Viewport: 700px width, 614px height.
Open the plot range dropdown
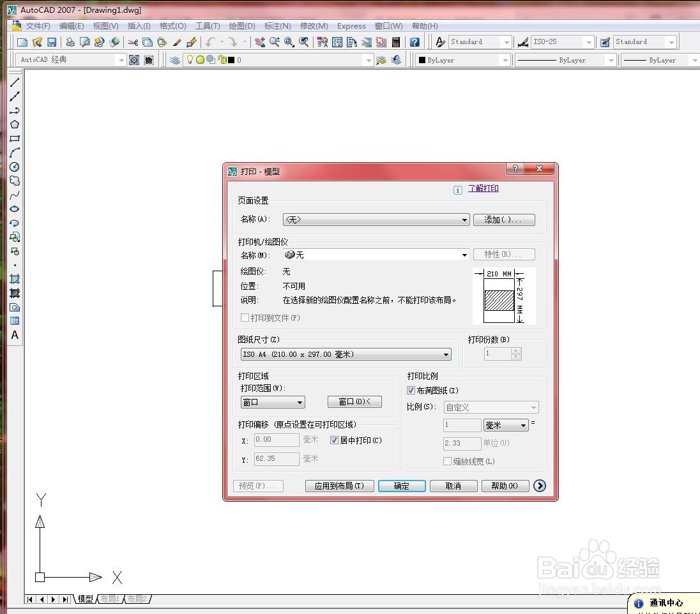[273, 402]
